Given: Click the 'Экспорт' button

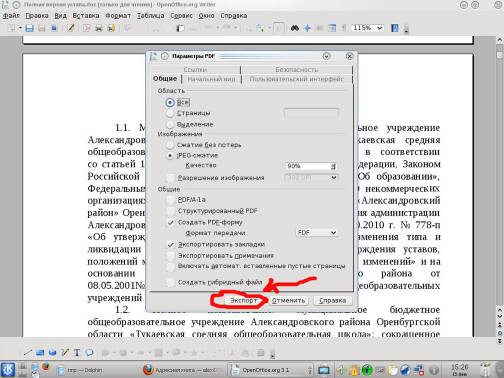Looking at the screenshot, I should coord(243,300).
